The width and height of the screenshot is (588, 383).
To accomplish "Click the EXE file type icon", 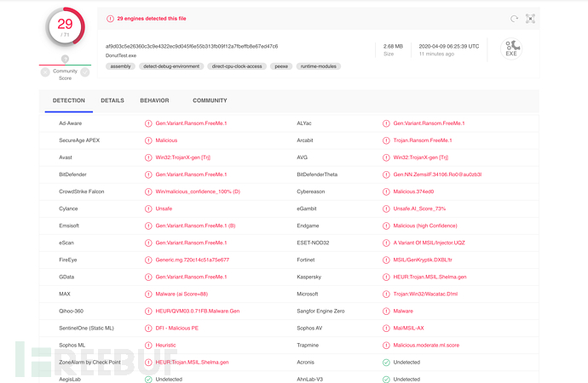I will coord(511,49).
